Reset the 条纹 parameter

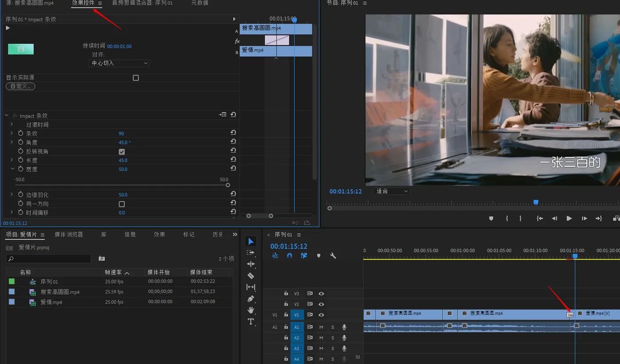click(x=233, y=133)
